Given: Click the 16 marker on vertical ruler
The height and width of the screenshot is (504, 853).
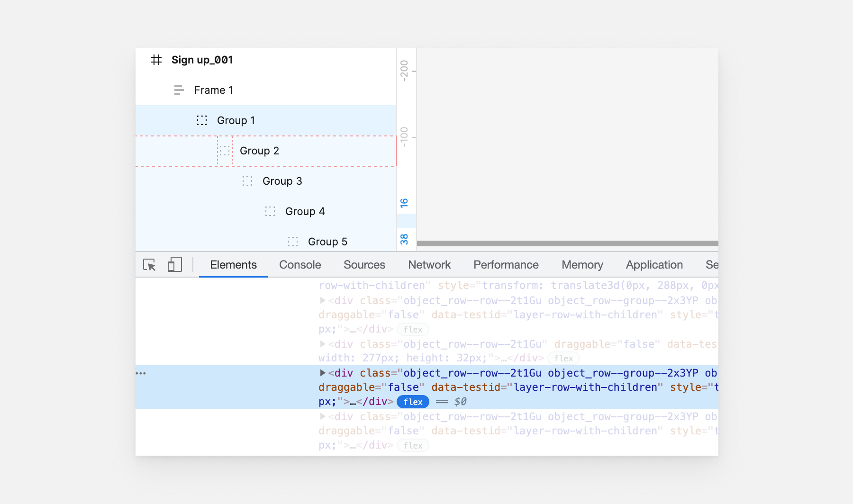Looking at the screenshot, I should (x=404, y=203).
